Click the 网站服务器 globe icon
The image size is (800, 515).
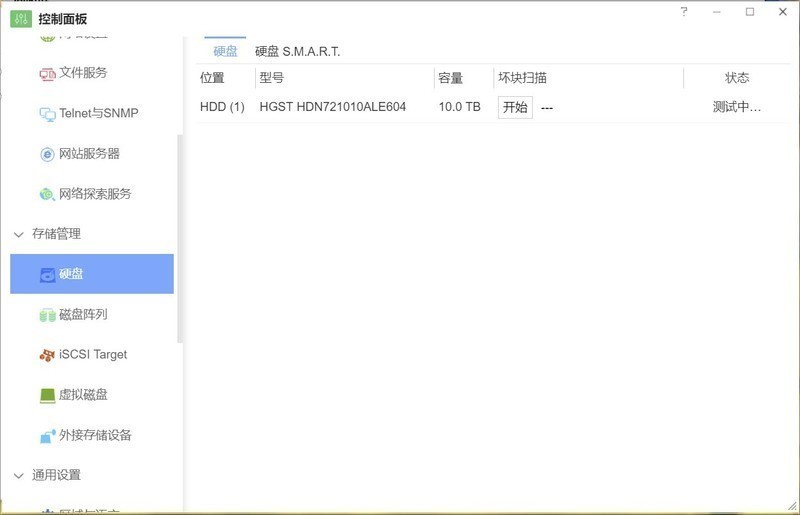coord(47,154)
